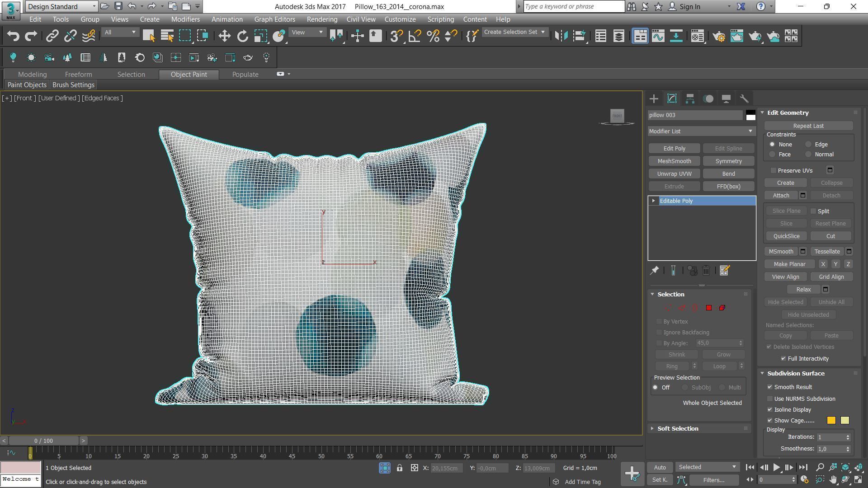Click Remove modifier trash icon
Screen dimensions: 868x488
pyautogui.click(x=706, y=271)
